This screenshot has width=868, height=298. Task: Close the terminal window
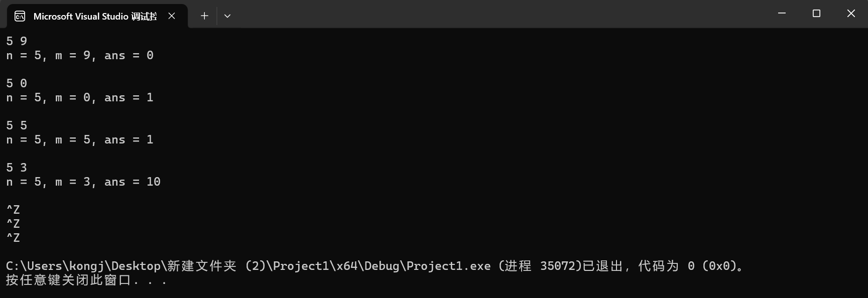[851, 14]
